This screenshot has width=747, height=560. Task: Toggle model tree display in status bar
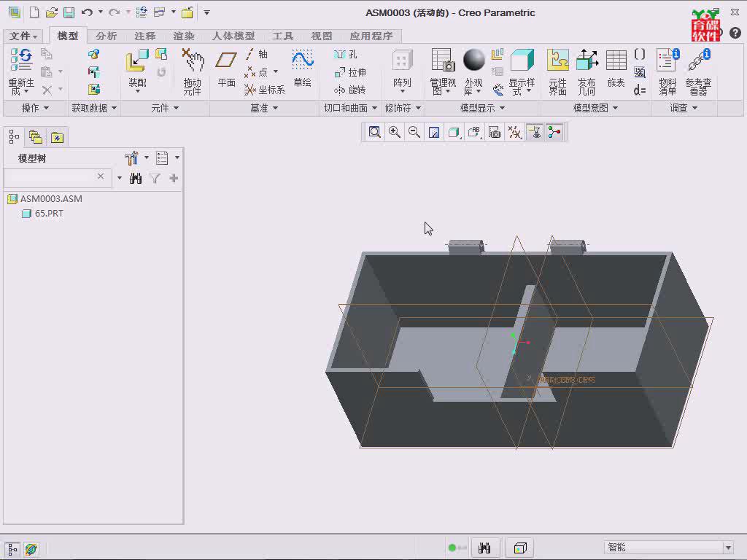[x=12, y=549]
